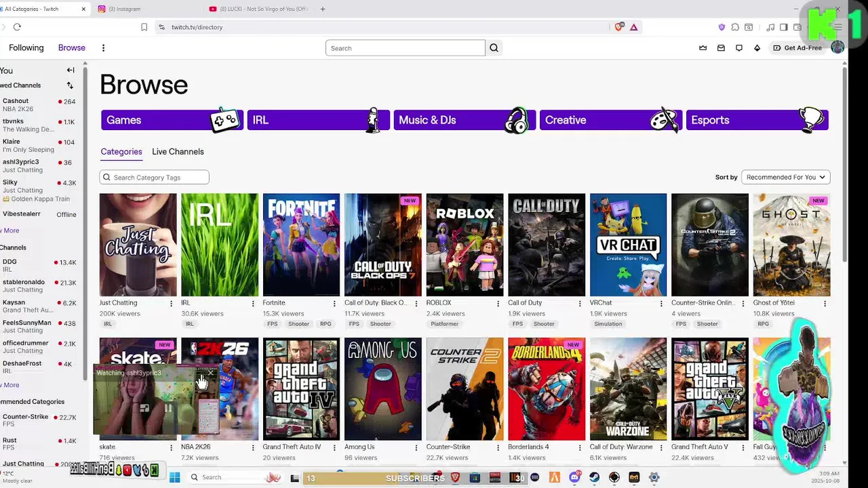The width and height of the screenshot is (868, 488).
Task: Open the options menu for ROBLOX category
Action: (x=498, y=304)
